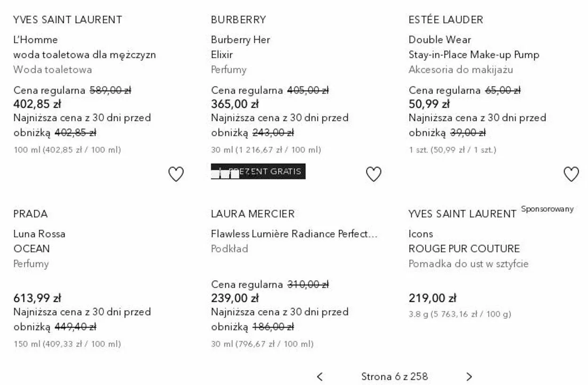Open Double Wear Stay-in-Place Make-up Pump
The image size is (588, 385).
[474, 47]
